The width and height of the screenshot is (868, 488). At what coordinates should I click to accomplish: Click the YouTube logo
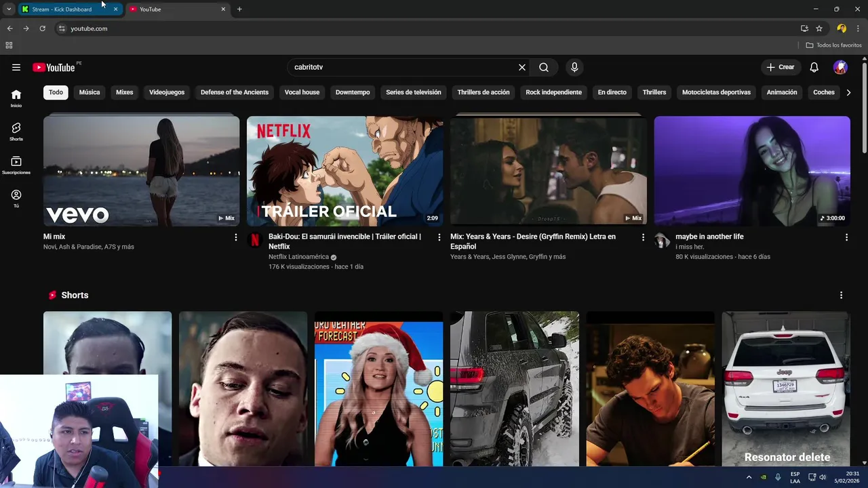tap(54, 67)
